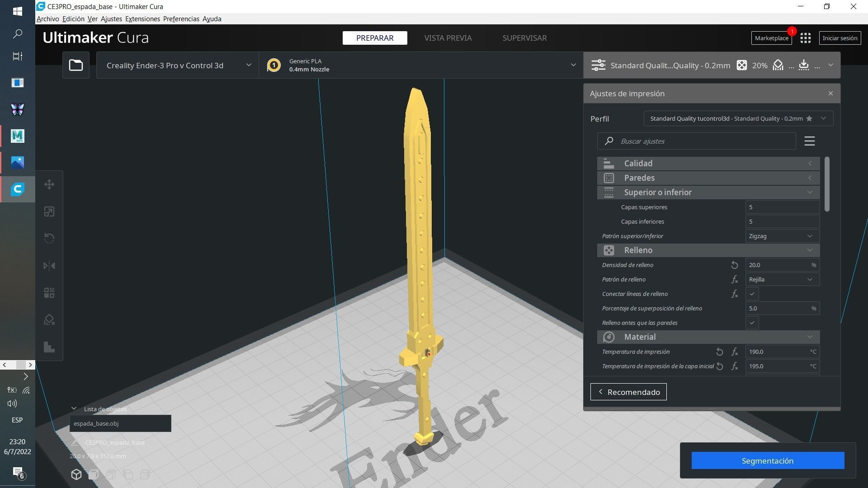
Task: Click the Segmentación button
Action: (x=768, y=460)
